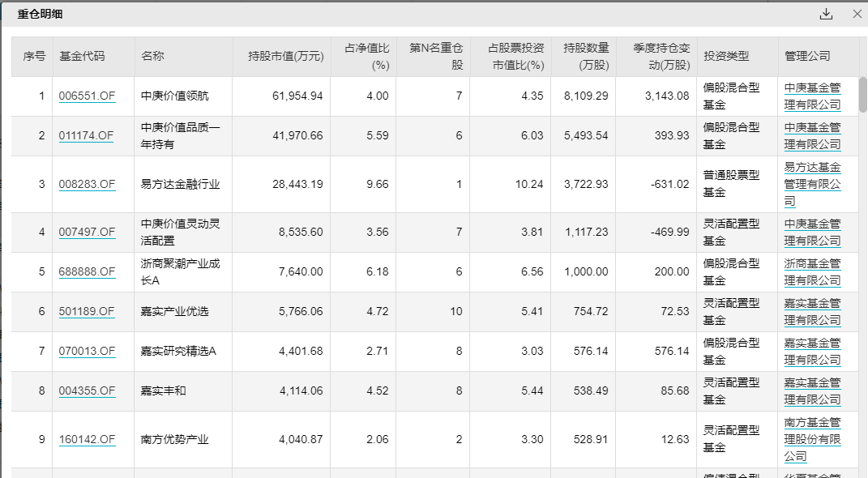This screenshot has height=478, width=868.
Task: Click net value ratio 9.66
Action: tap(378, 184)
